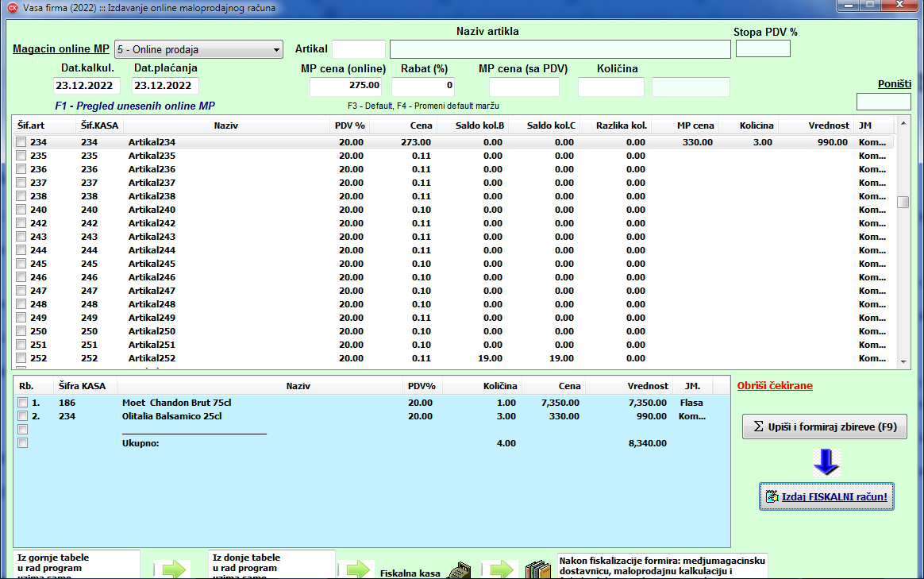The image size is (924, 579).
Task: Click the Flasa unit cell in the lower table
Action: [691, 403]
